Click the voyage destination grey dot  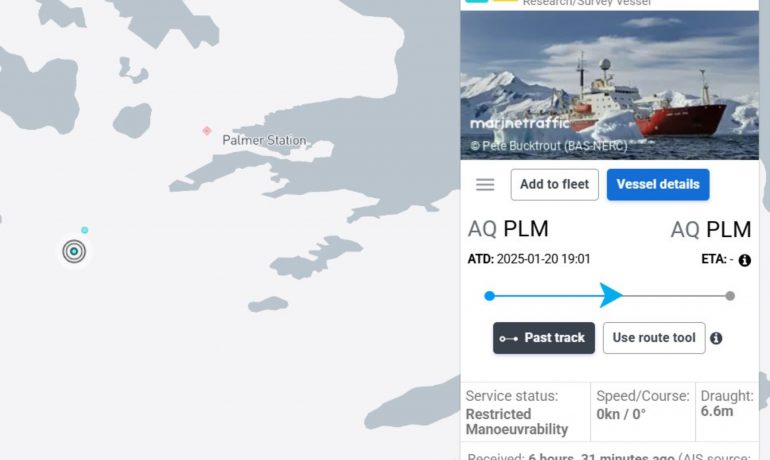click(x=730, y=296)
